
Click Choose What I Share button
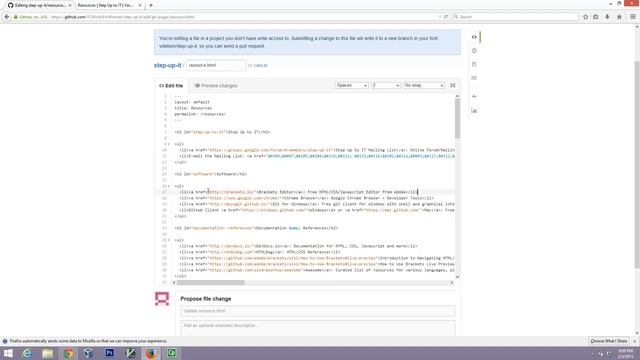click(x=609, y=341)
